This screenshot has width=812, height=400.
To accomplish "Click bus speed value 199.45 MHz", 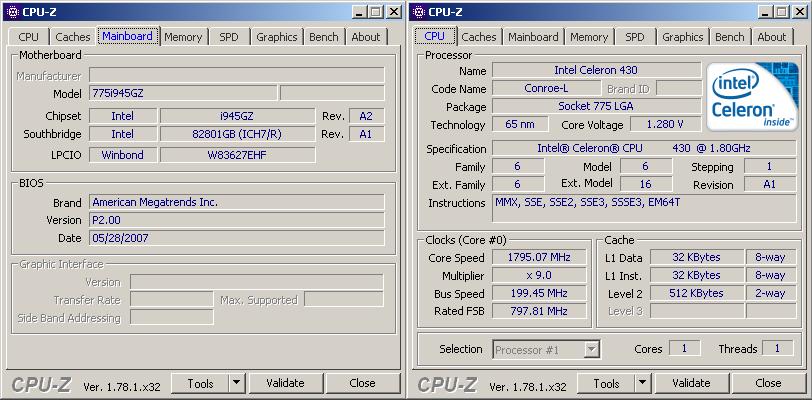I will click(x=539, y=293).
